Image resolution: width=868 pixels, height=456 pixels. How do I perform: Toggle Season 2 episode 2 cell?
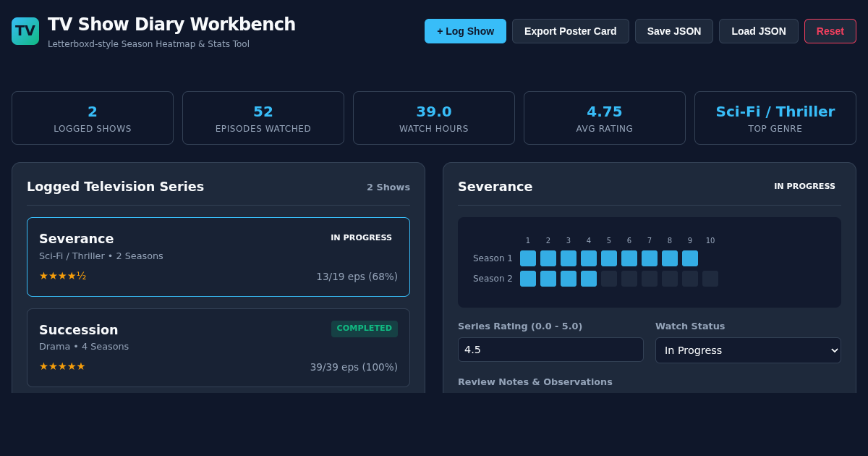(548, 279)
